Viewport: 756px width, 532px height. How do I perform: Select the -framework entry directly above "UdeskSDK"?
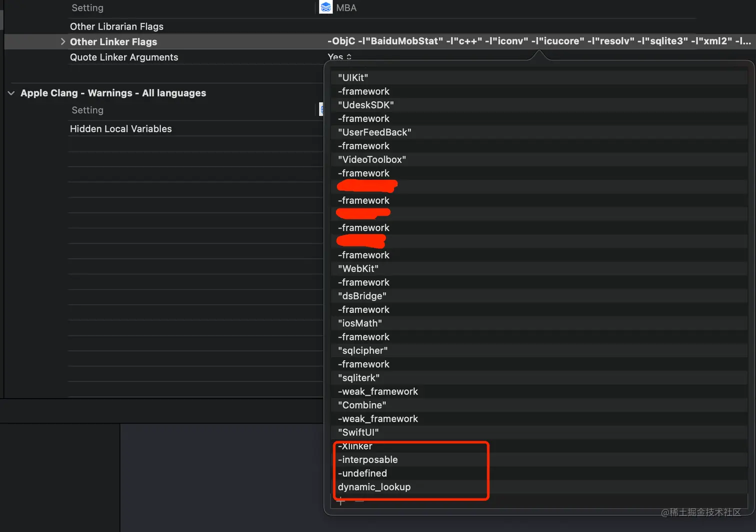click(x=539, y=91)
